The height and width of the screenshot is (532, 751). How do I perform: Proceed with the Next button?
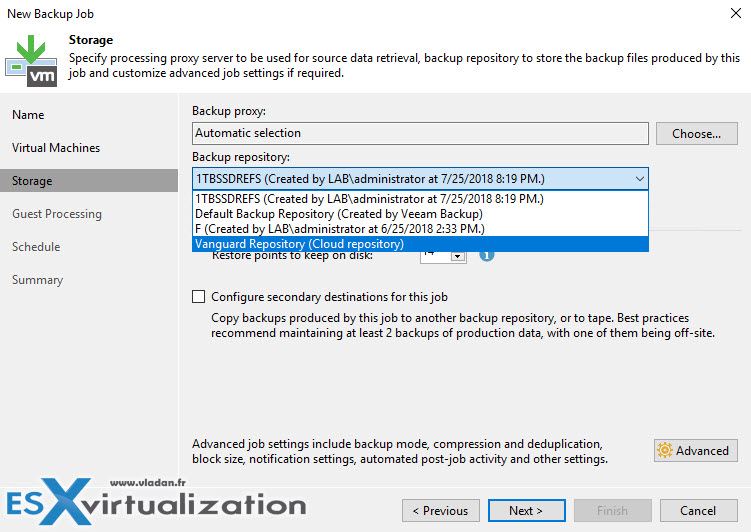(x=526, y=510)
